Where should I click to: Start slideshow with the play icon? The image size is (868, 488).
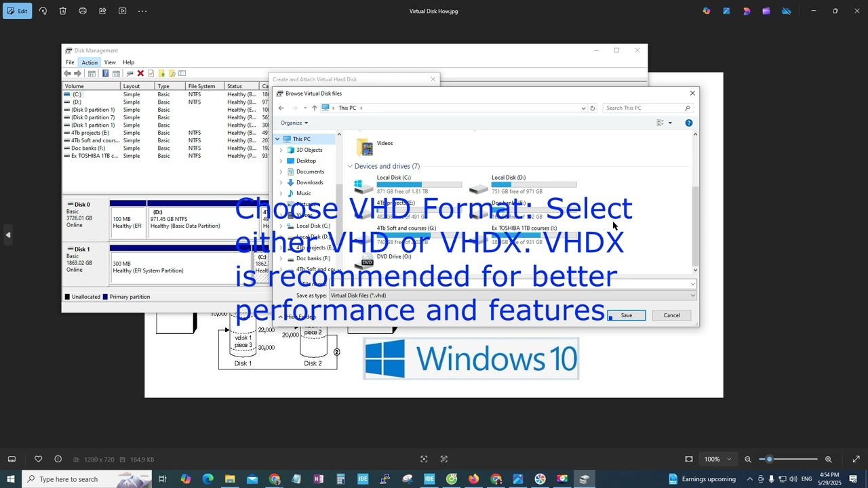coord(122,11)
